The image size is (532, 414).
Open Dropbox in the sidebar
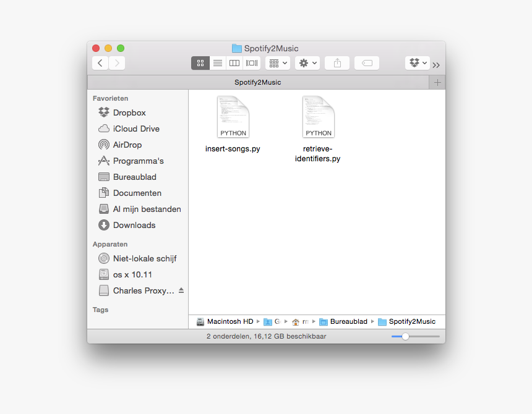(137, 112)
